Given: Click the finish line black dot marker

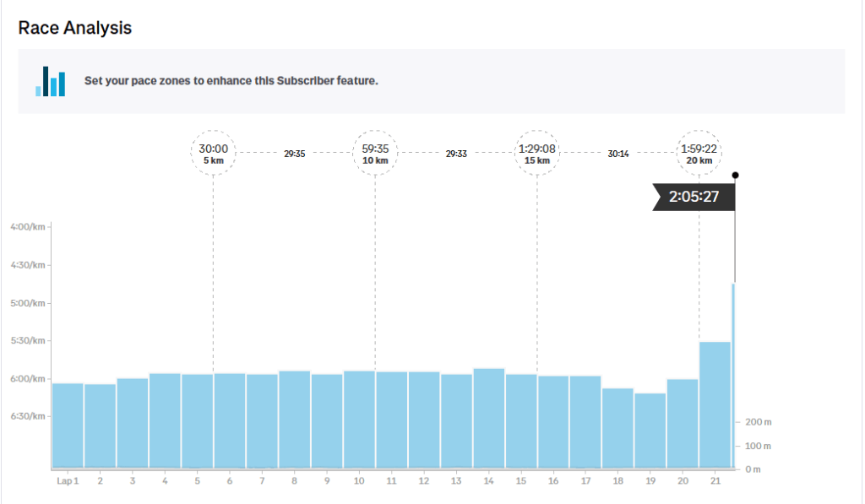Looking at the screenshot, I should pyautogui.click(x=735, y=175).
